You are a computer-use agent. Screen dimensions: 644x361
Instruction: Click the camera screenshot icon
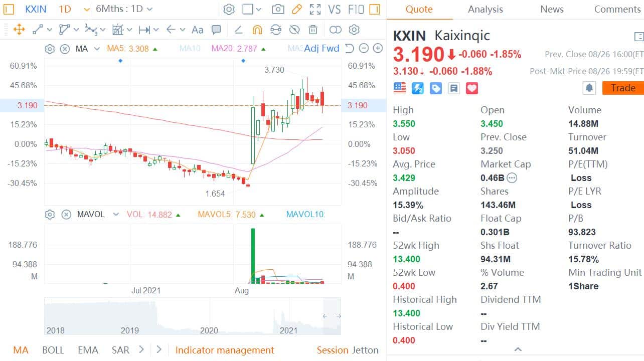277,9
